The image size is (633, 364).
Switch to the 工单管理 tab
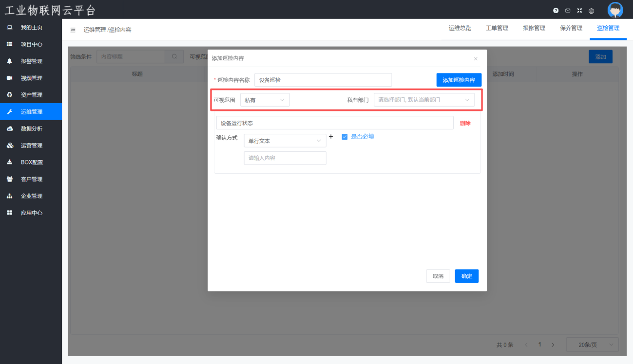(x=497, y=28)
